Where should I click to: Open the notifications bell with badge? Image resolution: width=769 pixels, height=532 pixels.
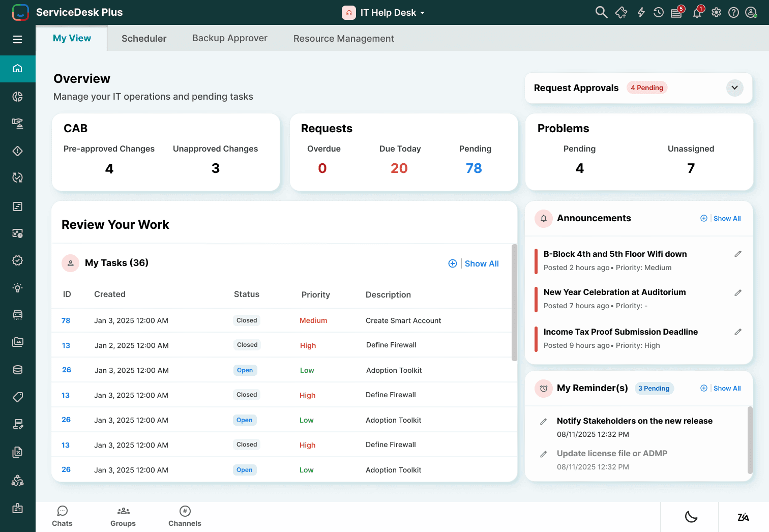coord(697,12)
